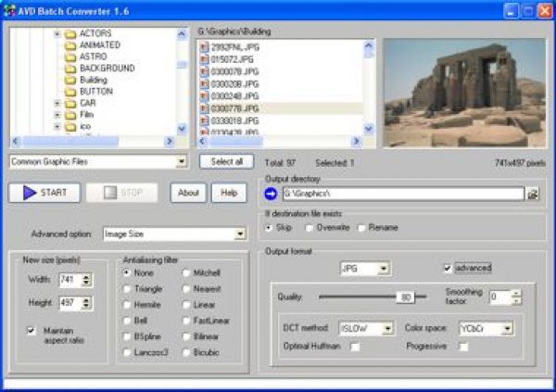Click the ASTRO folder icon
The height and width of the screenshot is (392, 556).
[x=70, y=57]
